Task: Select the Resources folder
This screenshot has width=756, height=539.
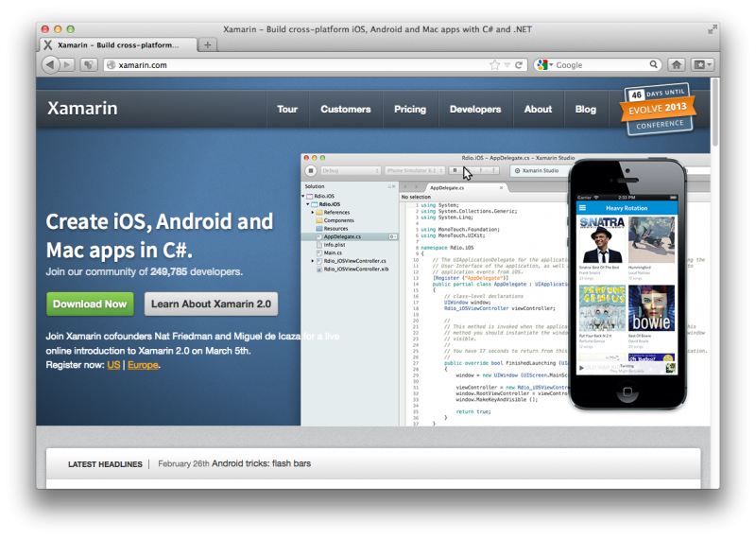Action: [x=335, y=229]
